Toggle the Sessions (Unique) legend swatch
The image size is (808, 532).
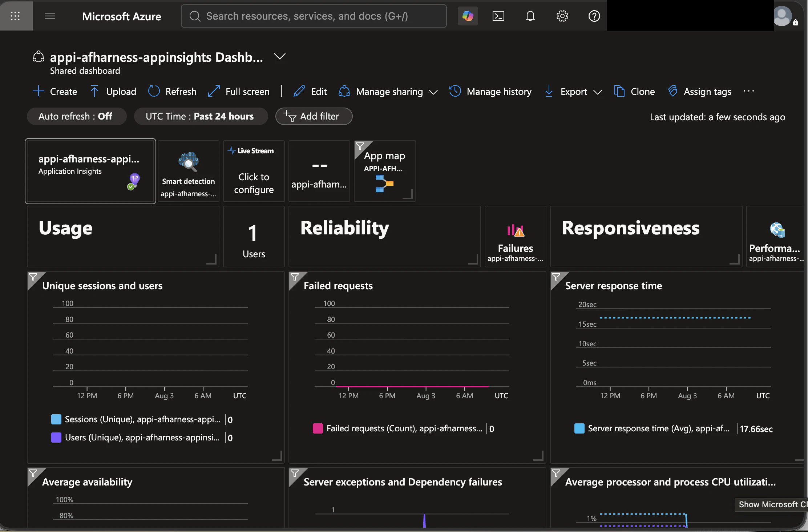point(56,419)
